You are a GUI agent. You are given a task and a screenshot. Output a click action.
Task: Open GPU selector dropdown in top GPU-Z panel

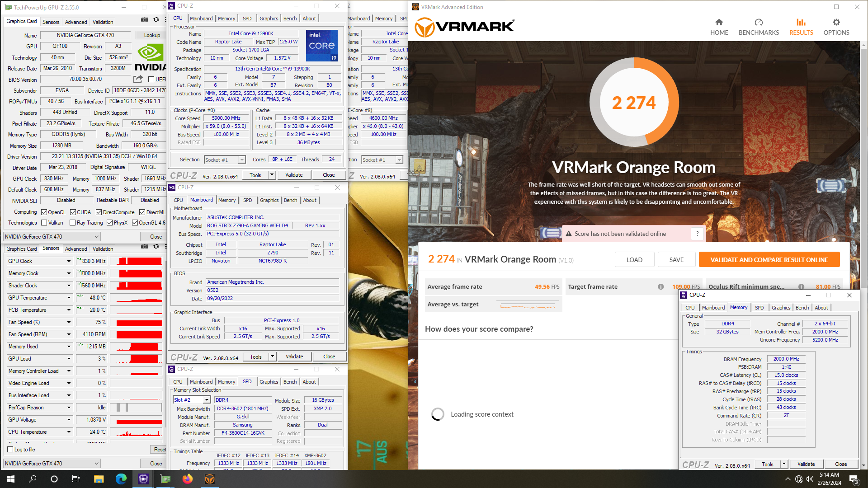52,236
